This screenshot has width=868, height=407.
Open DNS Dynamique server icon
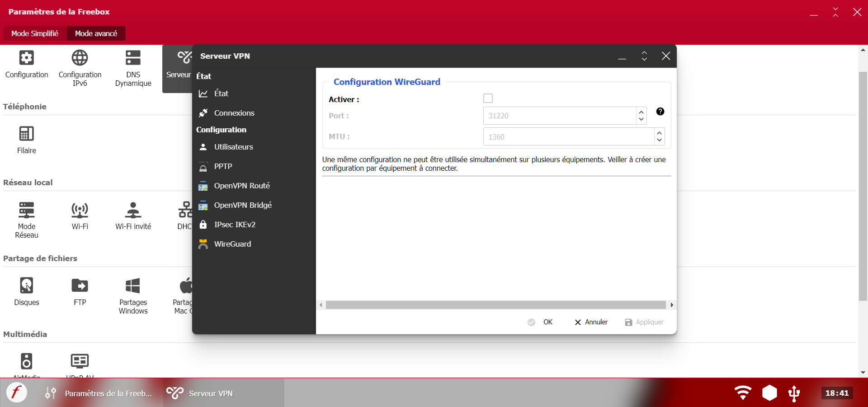click(x=133, y=58)
